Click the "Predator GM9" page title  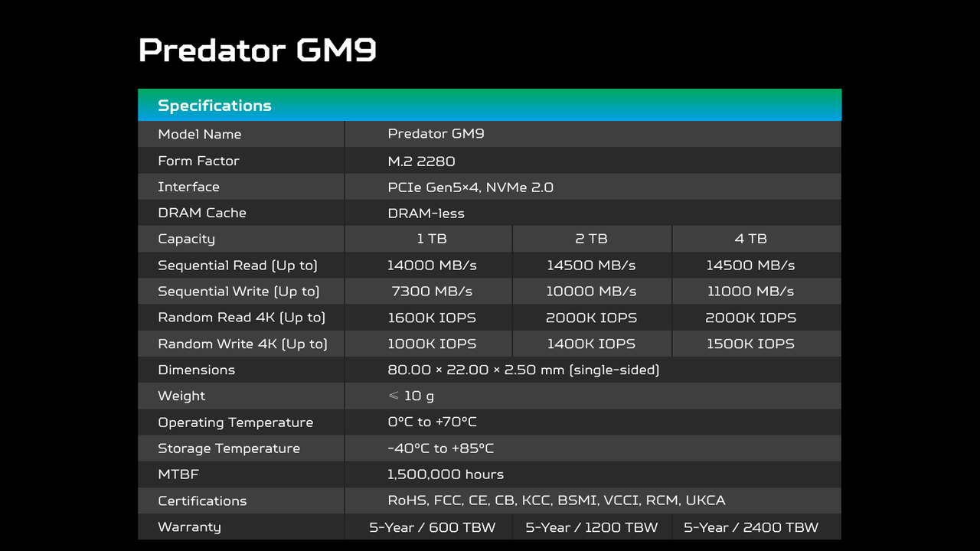257,51
